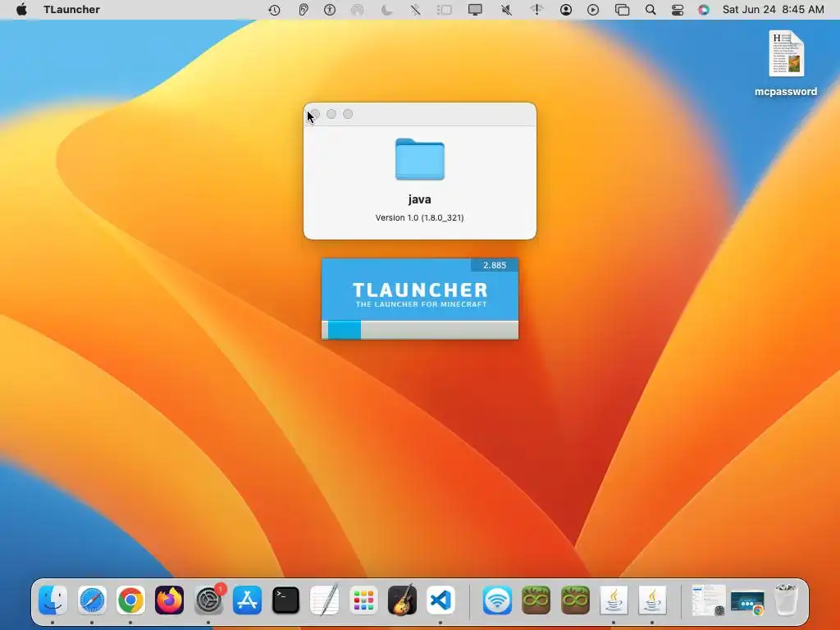
Task: Open Control Center from menu bar
Action: click(x=677, y=10)
